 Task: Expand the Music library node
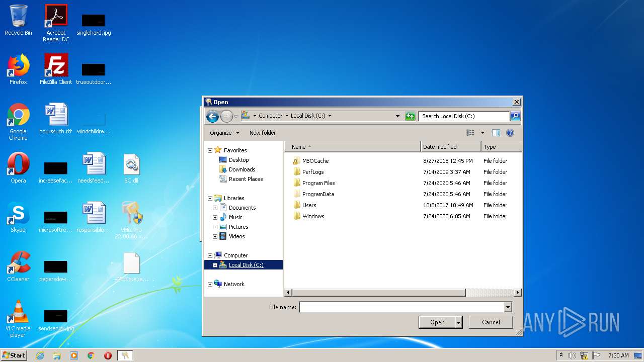(215, 217)
